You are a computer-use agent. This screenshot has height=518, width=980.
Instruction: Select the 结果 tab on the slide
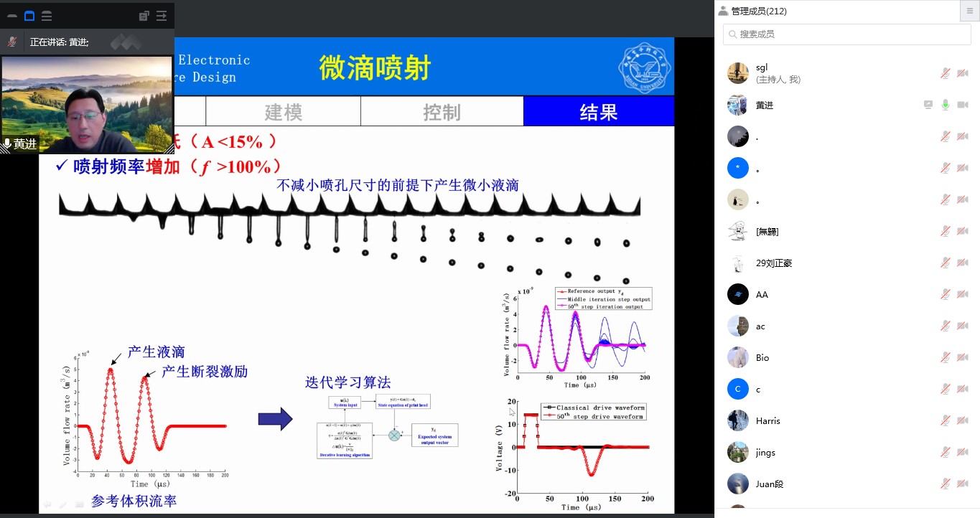click(x=598, y=112)
